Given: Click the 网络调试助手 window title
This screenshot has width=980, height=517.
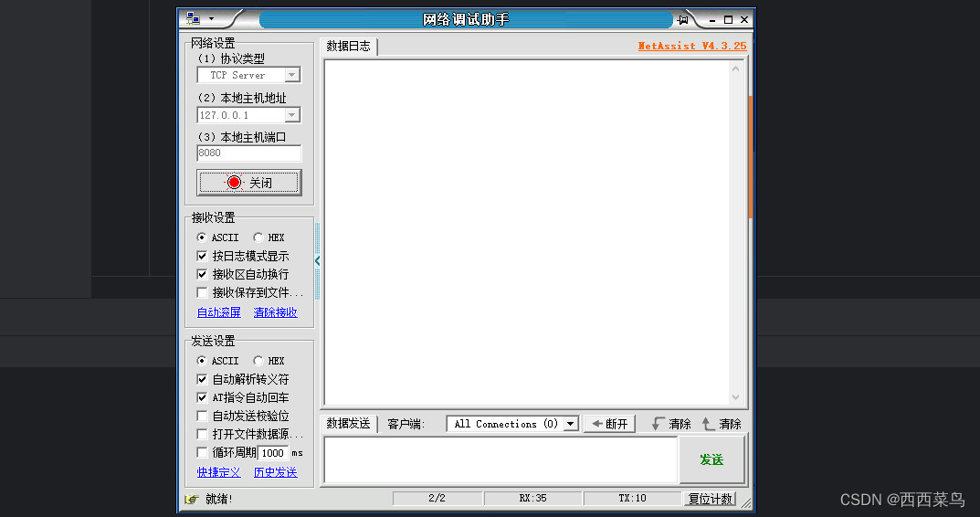Looking at the screenshot, I should click(x=466, y=19).
